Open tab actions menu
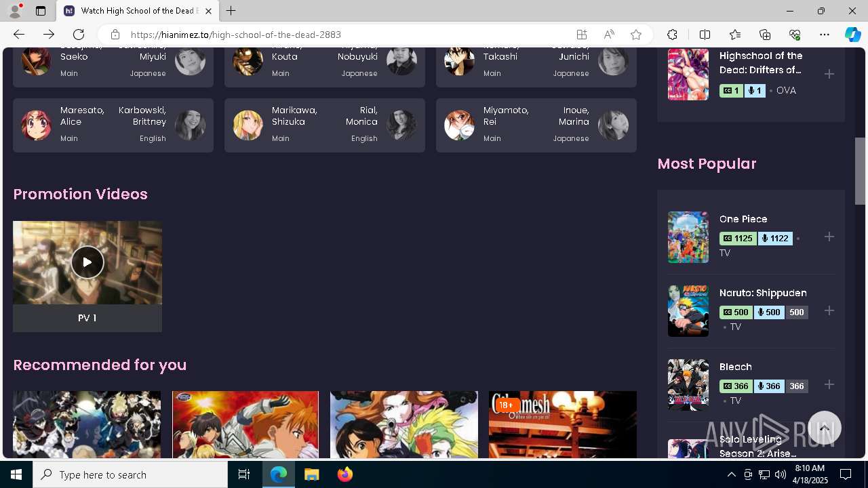The width and height of the screenshot is (868, 488). tap(41, 11)
